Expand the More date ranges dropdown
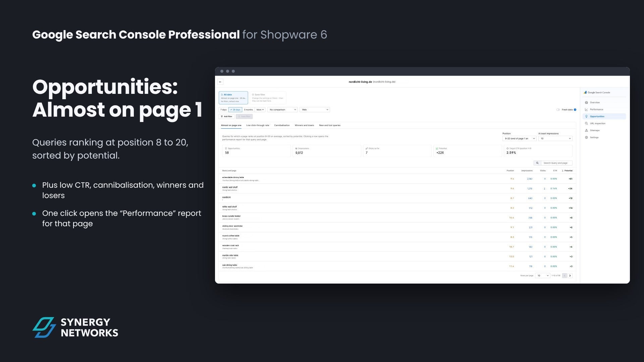This screenshot has width=644, height=362. (x=260, y=110)
